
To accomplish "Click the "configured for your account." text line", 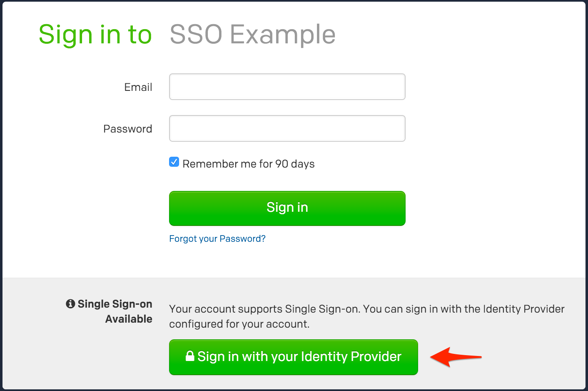I will [239, 324].
